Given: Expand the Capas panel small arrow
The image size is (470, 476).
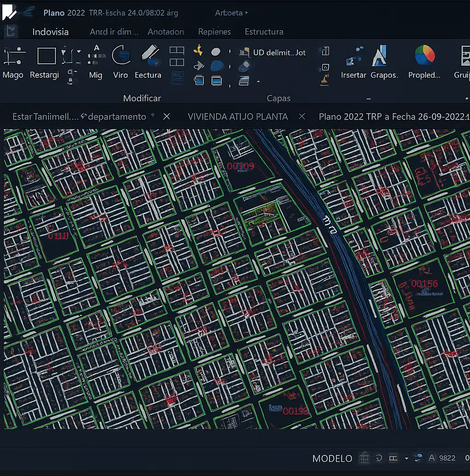Looking at the screenshot, I should coord(258,81).
